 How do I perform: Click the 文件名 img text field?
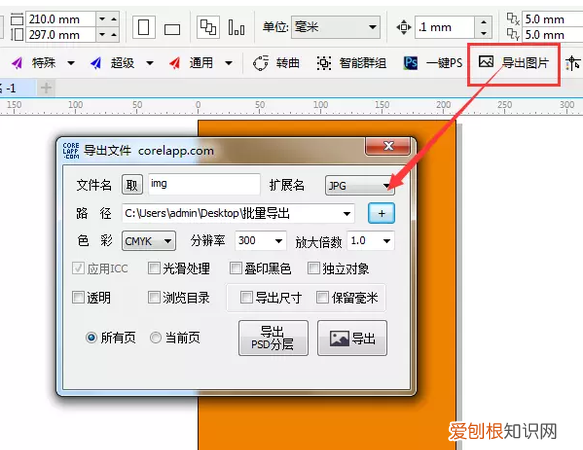(x=204, y=184)
